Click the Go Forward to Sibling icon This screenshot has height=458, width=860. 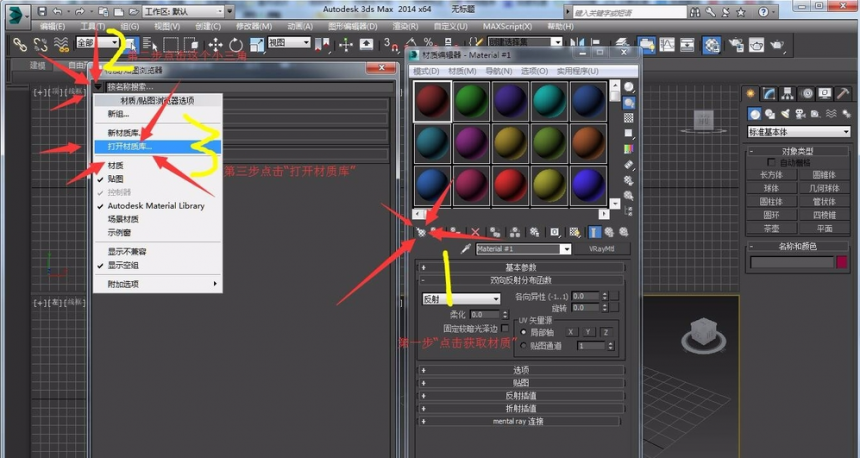click(624, 233)
